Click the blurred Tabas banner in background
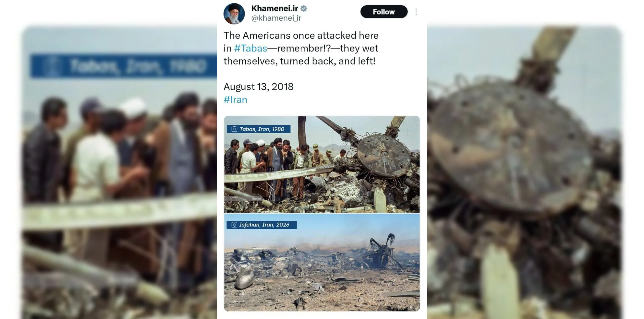 [x=123, y=66]
